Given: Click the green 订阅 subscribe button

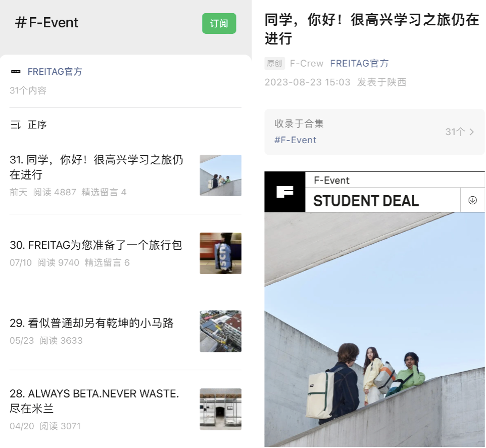Looking at the screenshot, I should pyautogui.click(x=219, y=24).
